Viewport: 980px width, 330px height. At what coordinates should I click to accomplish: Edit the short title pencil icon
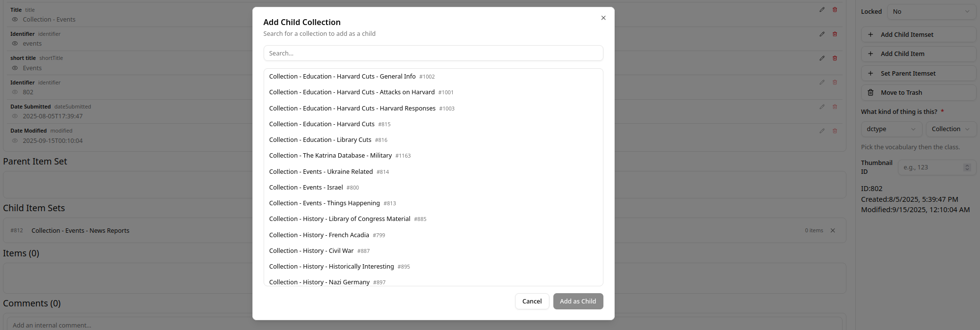point(822,58)
